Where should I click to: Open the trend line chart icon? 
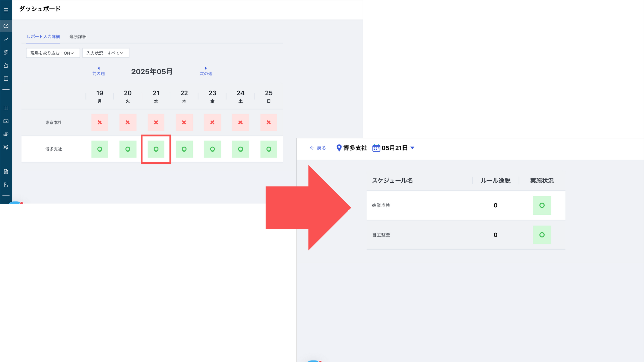(x=6, y=39)
